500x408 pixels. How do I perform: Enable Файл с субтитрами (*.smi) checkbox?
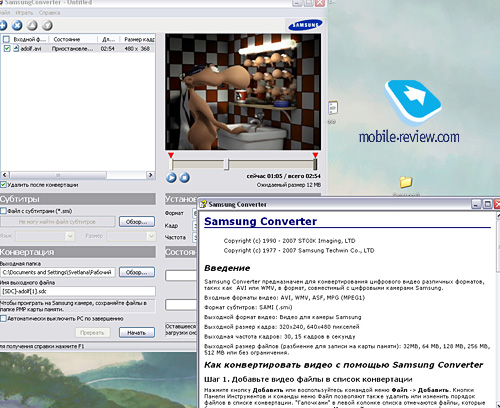point(3,211)
